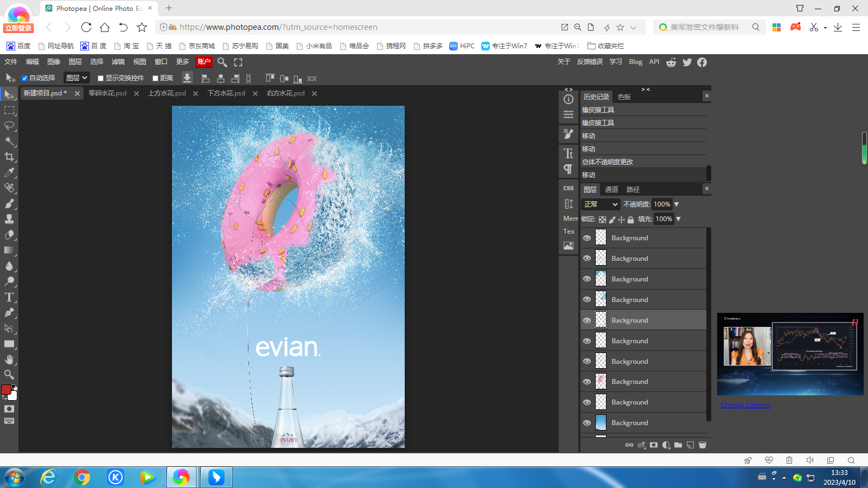The width and height of the screenshot is (868, 488).
Task: Hide the blue-gradient-thumbnail Background layer eye
Action: (x=587, y=423)
